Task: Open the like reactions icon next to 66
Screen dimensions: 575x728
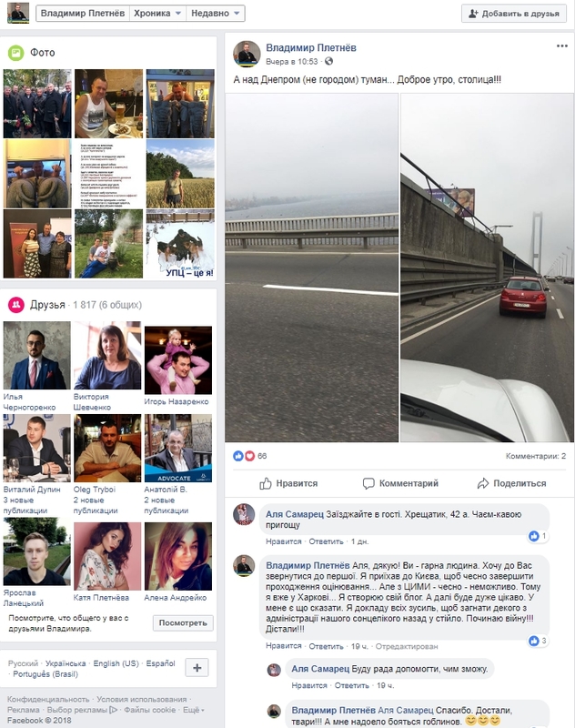Action: (x=238, y=456)
